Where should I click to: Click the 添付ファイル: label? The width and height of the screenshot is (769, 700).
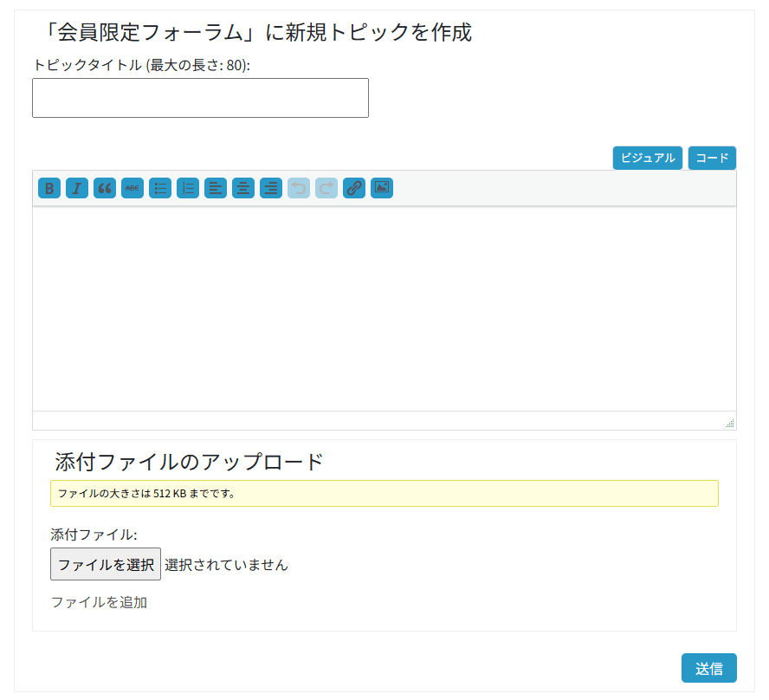click(x=94, y=535)
